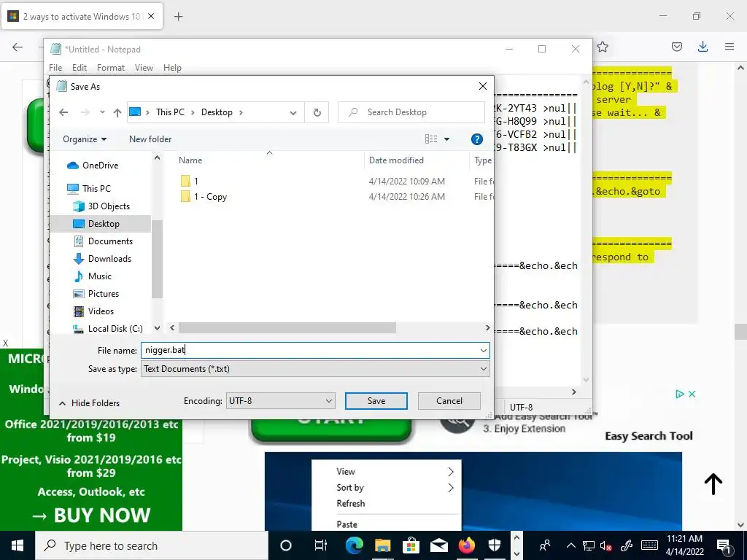Open the Save as type dropdown
The width and height of the screenshot is (747, 560).
pyautogui.click(x=484, y=369)
